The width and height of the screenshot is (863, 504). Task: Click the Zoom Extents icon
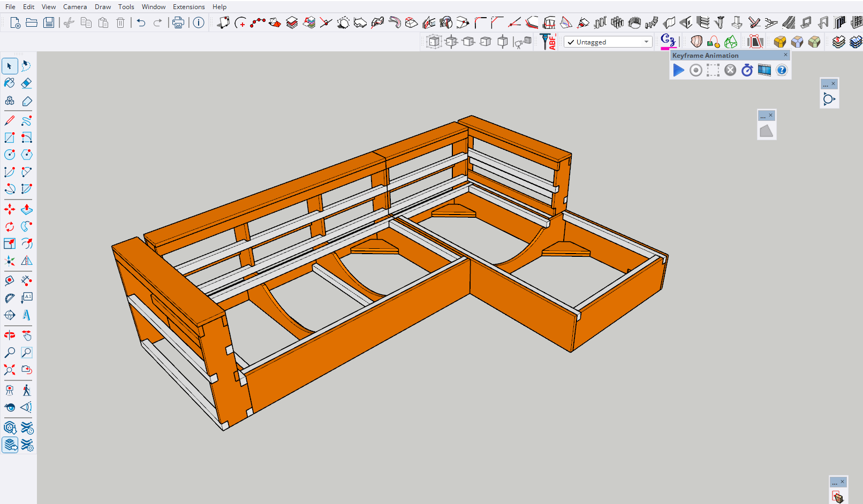pos(10,370)
